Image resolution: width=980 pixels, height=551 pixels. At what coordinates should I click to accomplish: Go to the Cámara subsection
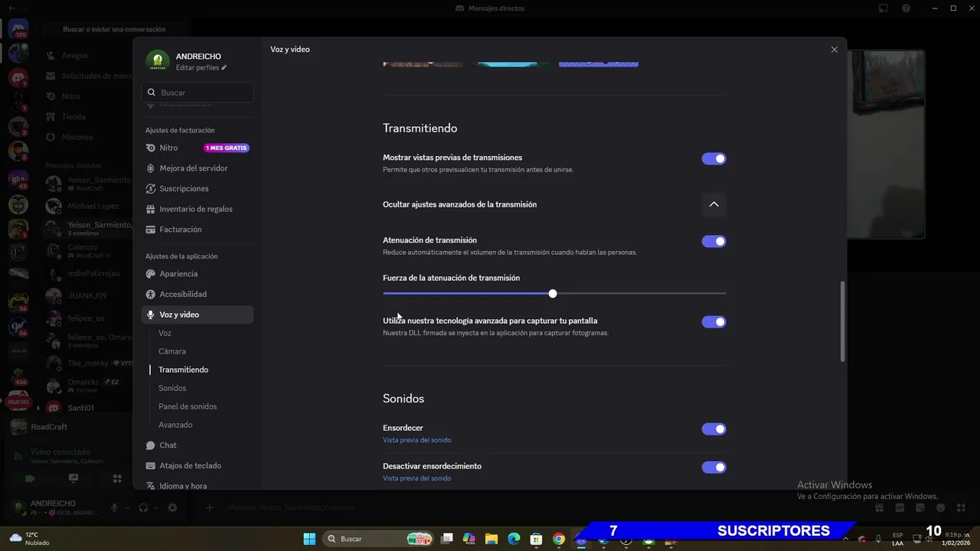(x=172, y=351)
